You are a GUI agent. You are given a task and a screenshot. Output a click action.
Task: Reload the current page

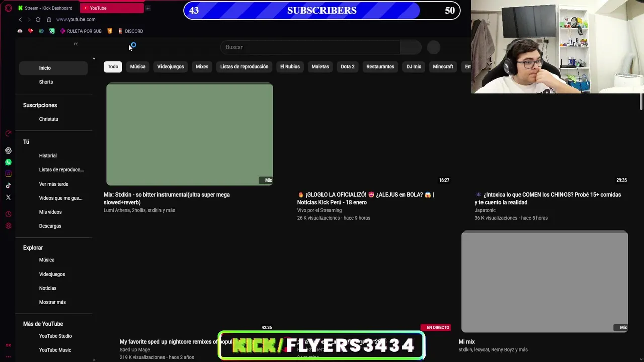[x=38, y=20]
